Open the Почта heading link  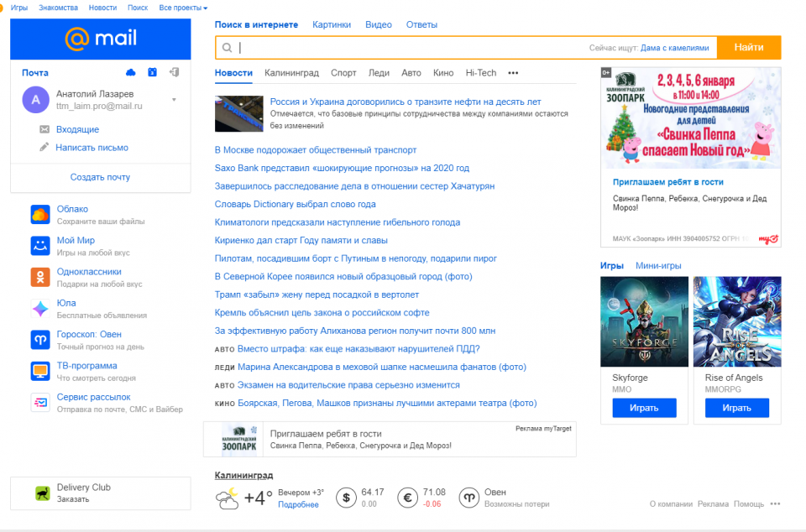[35, 72]
